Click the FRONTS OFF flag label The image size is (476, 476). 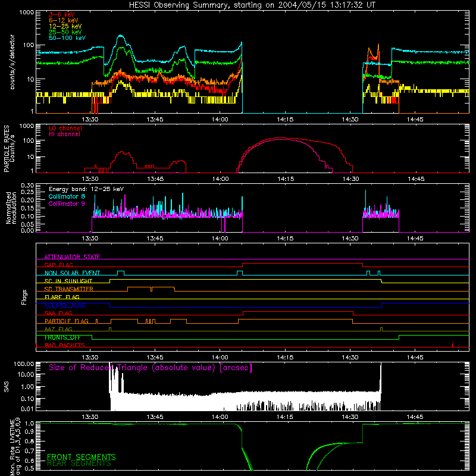[x=62, y=337]
